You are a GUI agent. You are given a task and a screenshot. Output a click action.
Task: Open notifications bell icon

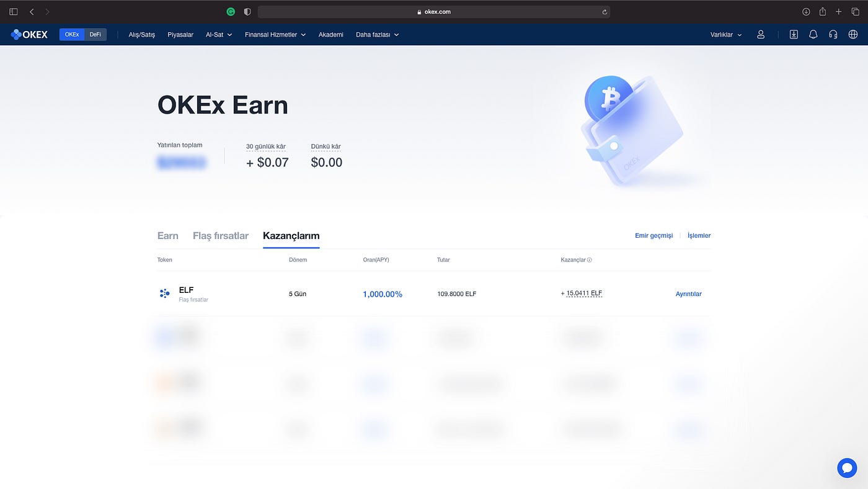pos(813,35)
